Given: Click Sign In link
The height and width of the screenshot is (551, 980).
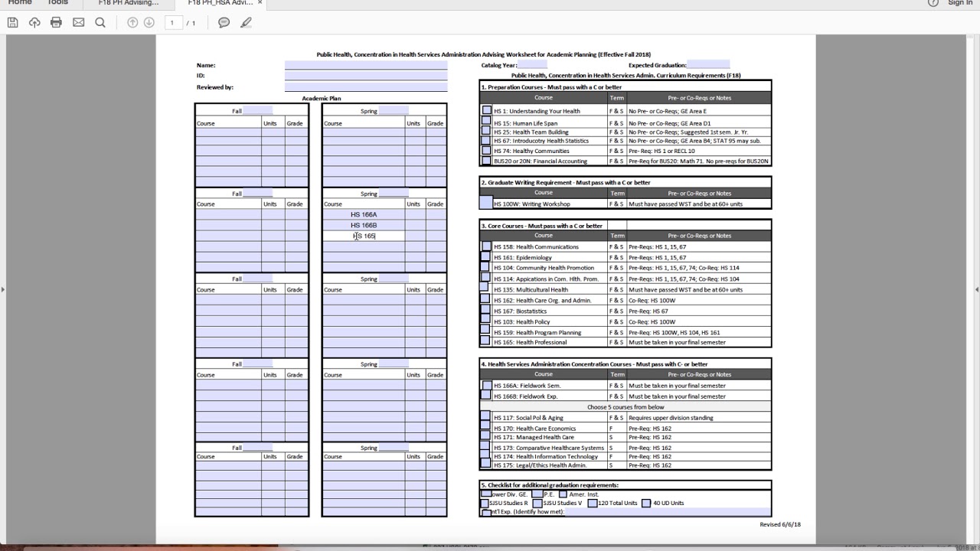Looking at the screenshot, I should [x=960, y=3].
